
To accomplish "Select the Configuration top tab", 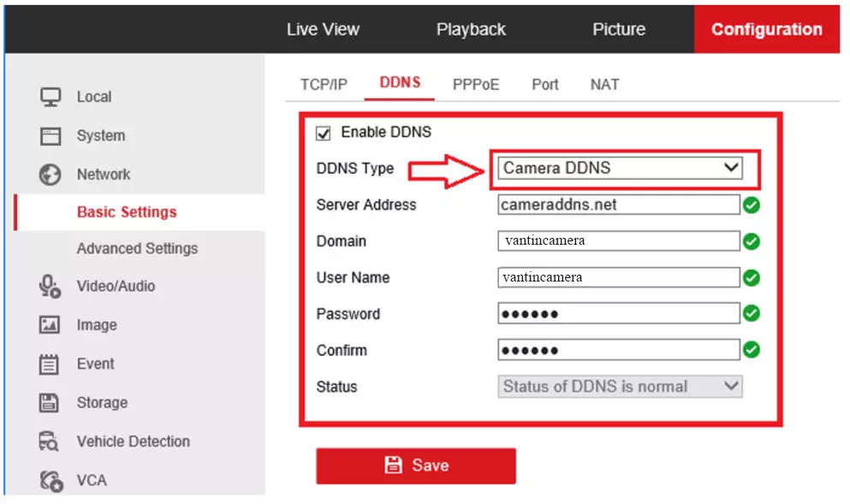I will 766,29.
